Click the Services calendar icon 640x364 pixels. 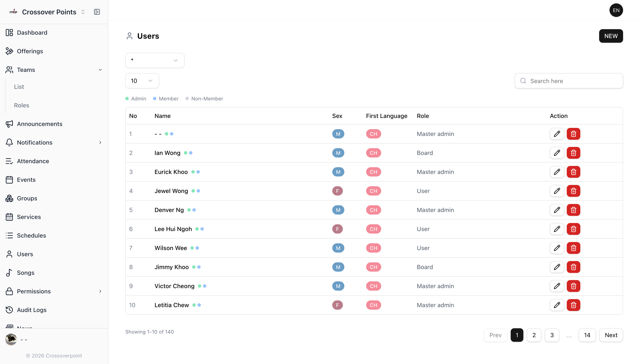(9, 217)
